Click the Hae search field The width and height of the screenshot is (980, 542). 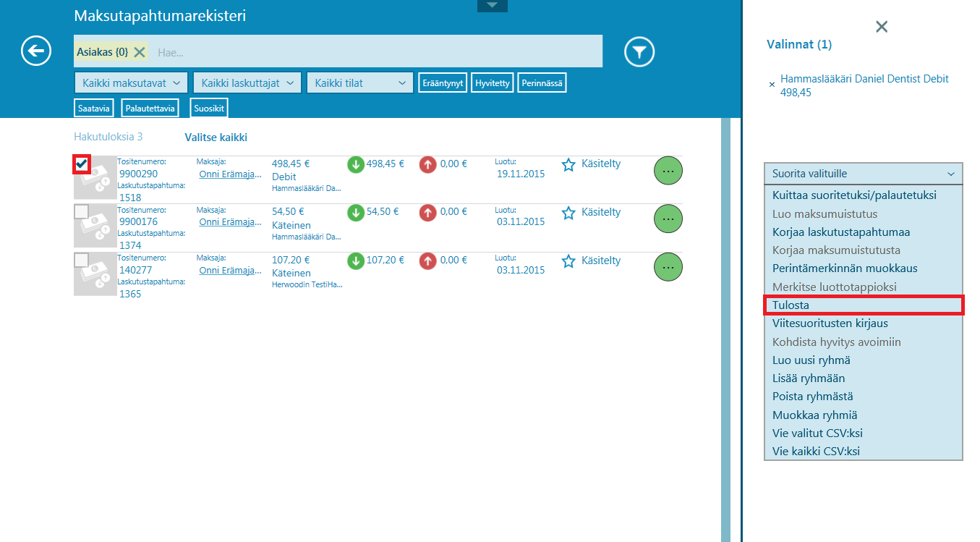pyautogui.click(x=376, y=52)
